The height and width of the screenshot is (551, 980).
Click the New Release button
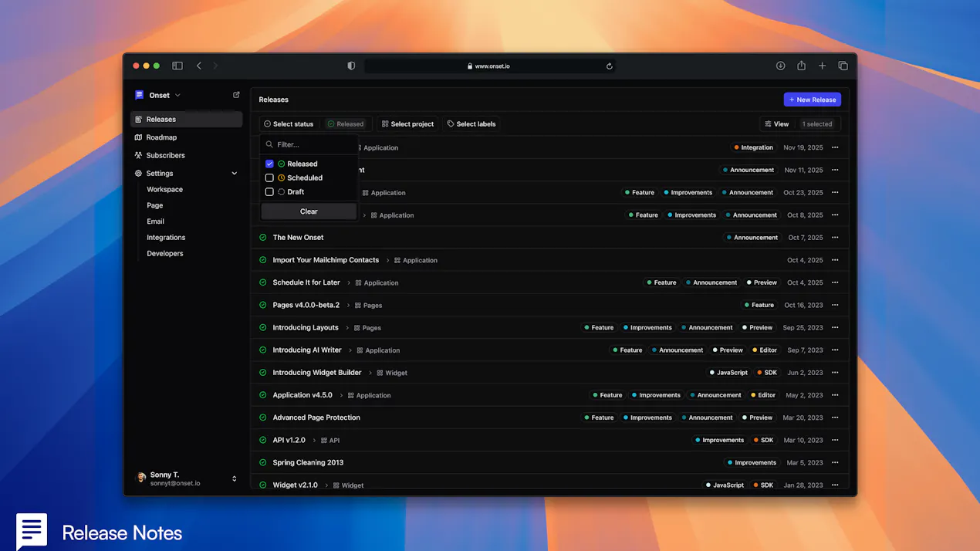(x=813, y=100)
